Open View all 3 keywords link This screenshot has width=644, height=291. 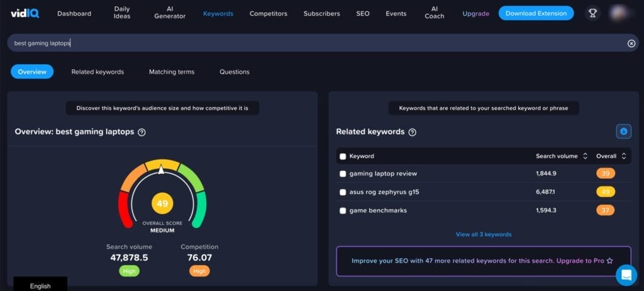[x=483, y=234]
